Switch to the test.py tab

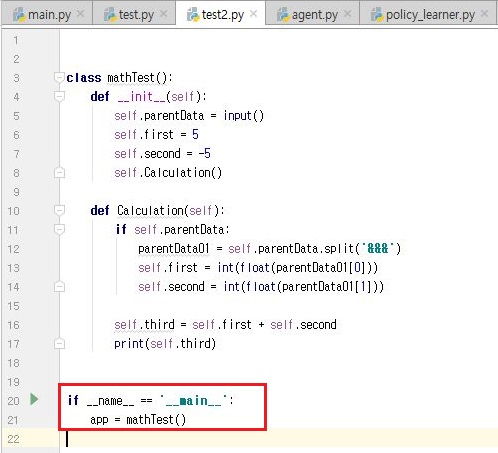[x=134, y=14]
